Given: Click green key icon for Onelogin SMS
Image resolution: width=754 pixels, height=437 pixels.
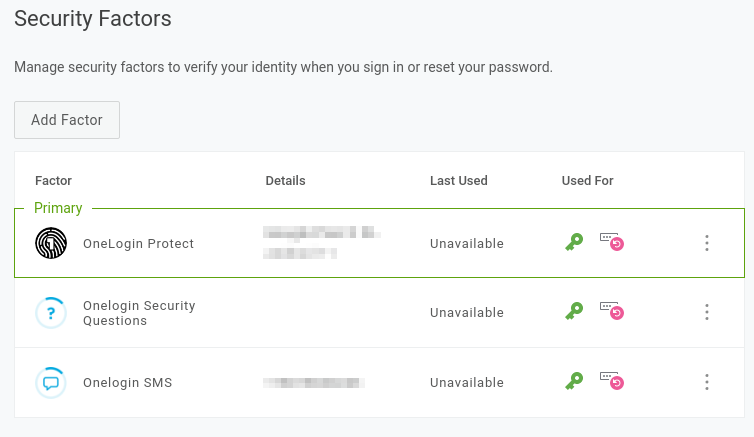Looking at the screenshot, I should [574, 381].
